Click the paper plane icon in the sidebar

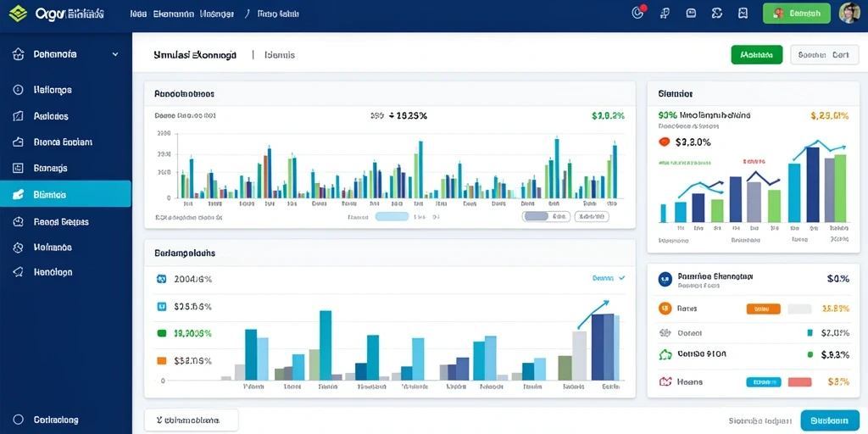[x=18, y=272]
